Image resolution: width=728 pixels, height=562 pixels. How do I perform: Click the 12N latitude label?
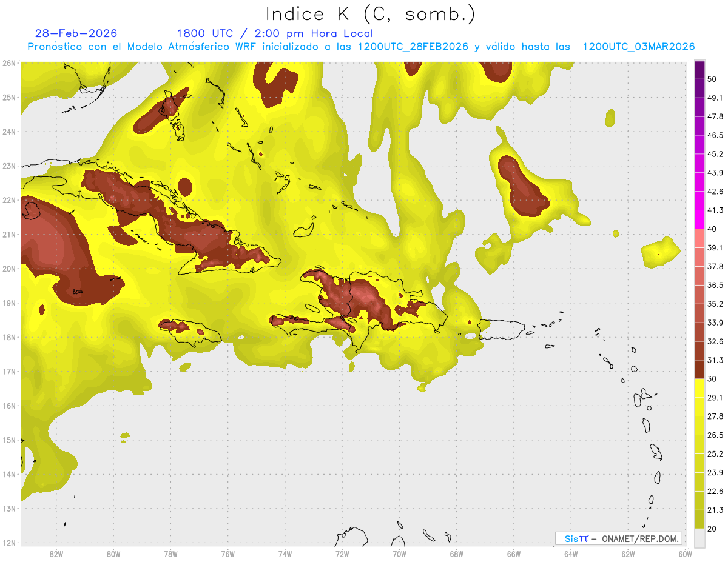click(8, 543)
